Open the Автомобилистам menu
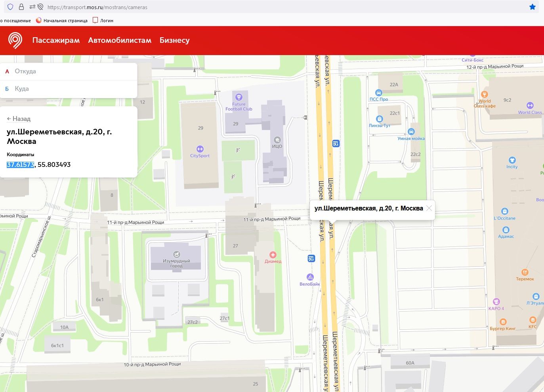This screenshot has height=392, width=544. point(120,40)
